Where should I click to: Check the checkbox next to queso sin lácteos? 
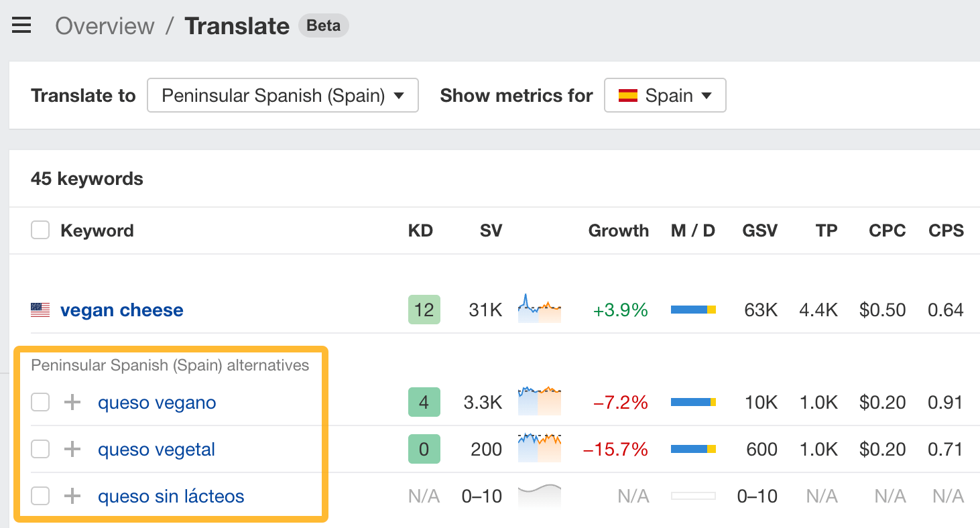click(x=40, y=496)
